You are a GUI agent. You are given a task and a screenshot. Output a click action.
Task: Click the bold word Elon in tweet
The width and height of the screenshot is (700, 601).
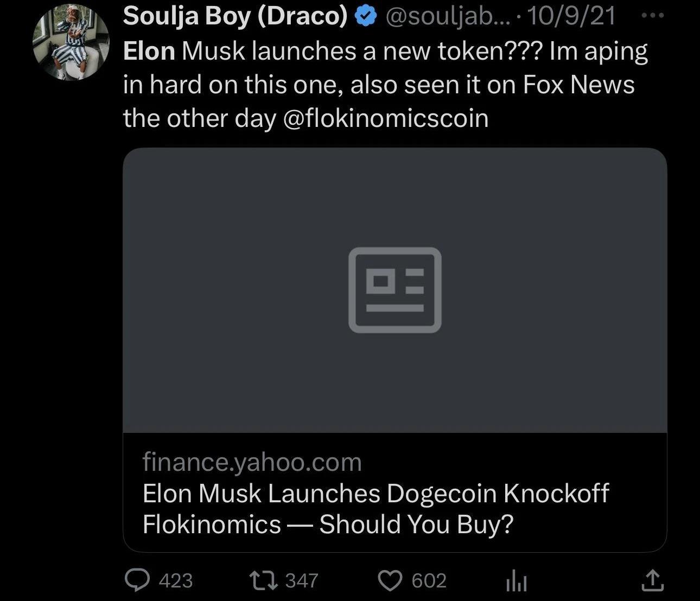149,52
